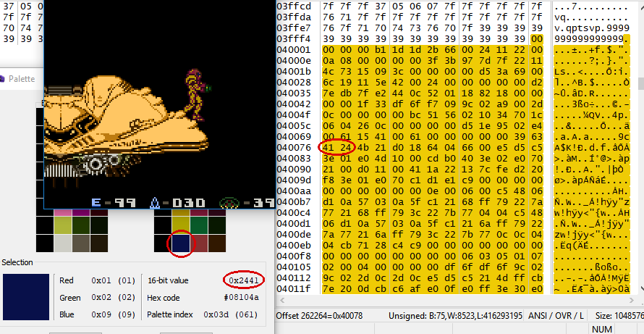Click offset label 040042

click(x=294, y=104)
